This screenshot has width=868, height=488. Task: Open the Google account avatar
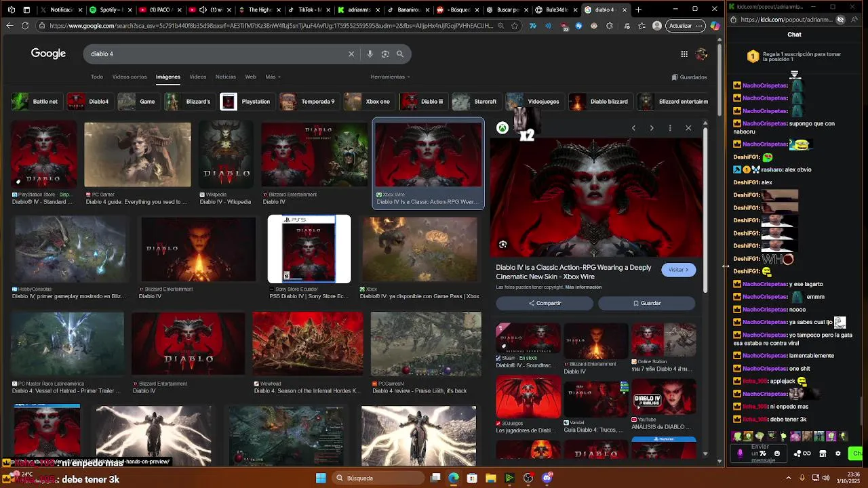click(x=701, y=54)
